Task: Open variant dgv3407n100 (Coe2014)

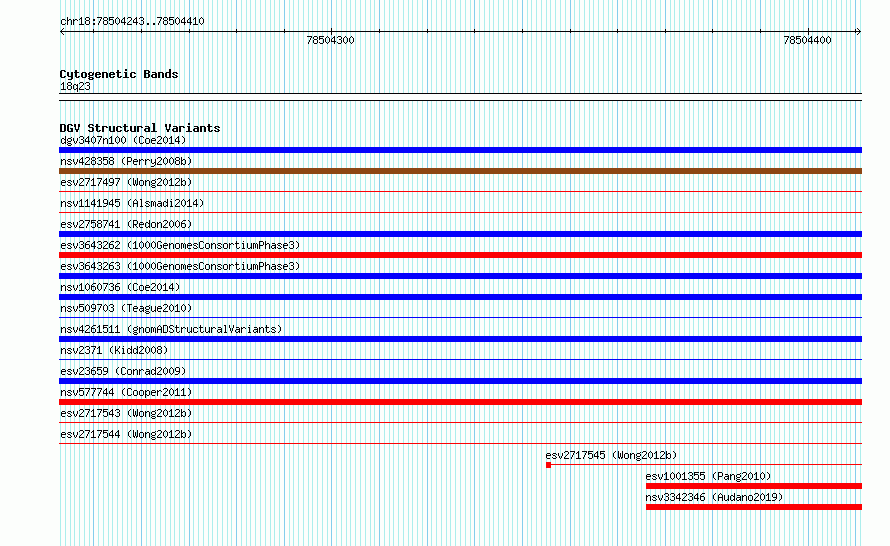Action: pyautogui.click(x=123, y=140)
